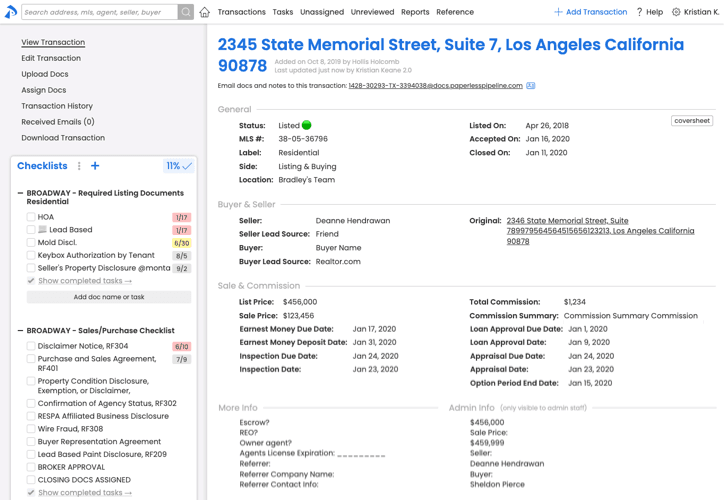Click the green Listed status dot
Image resolution: width=724 pixels, height=500 pixels.
307,125
